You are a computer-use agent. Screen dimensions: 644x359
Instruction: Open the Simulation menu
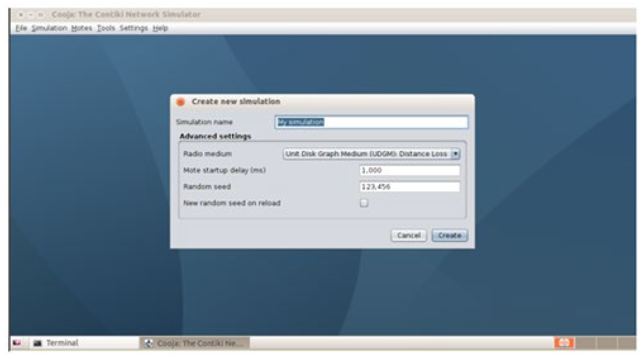[x=49, y=28]
